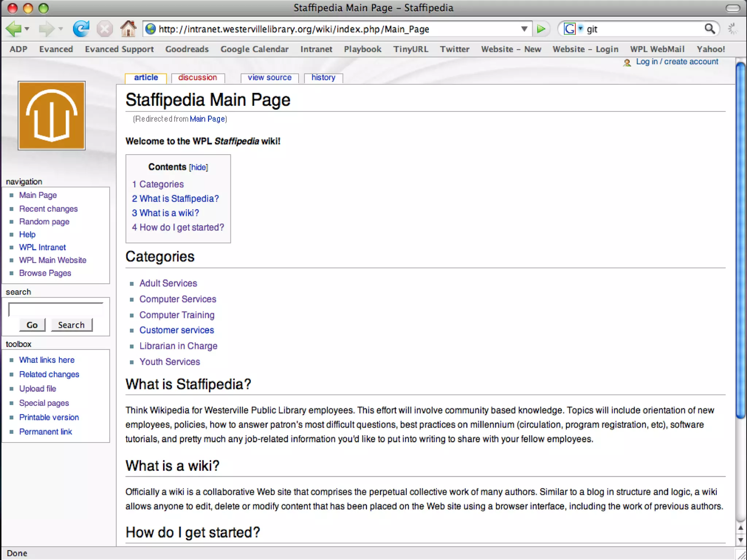Click the Log in / create account link

click(677, 62)
